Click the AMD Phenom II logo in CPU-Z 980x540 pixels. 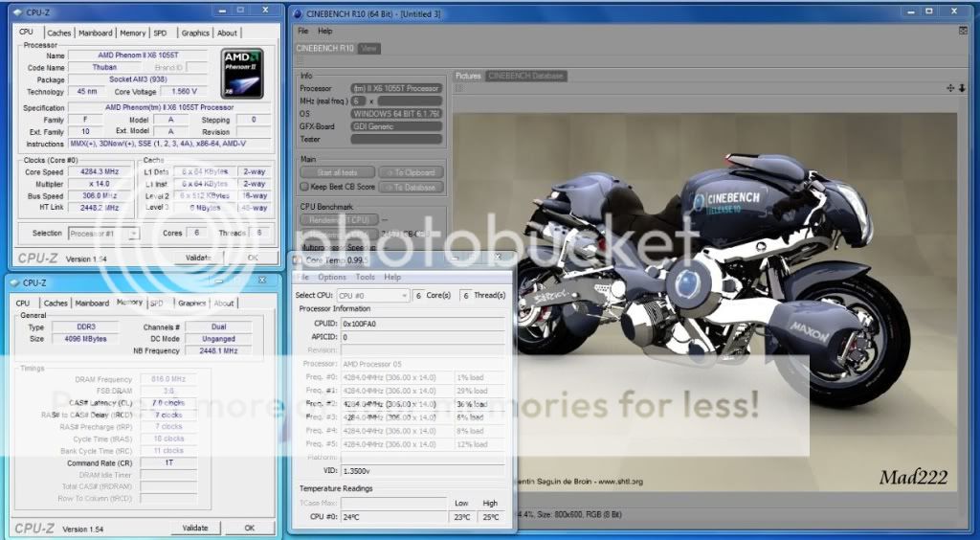point(241,73)
